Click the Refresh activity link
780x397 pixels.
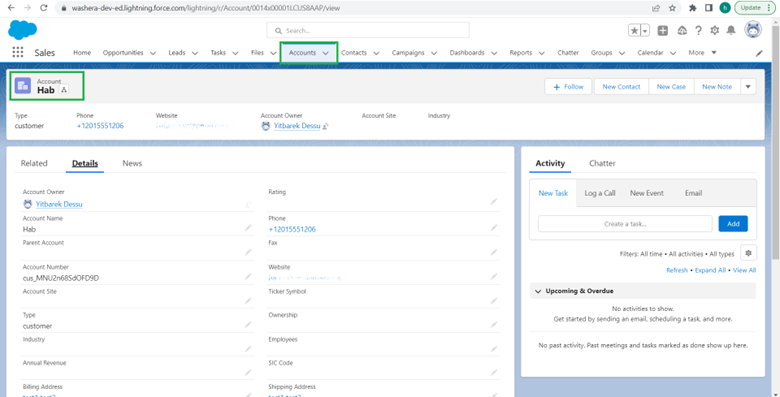677,270
